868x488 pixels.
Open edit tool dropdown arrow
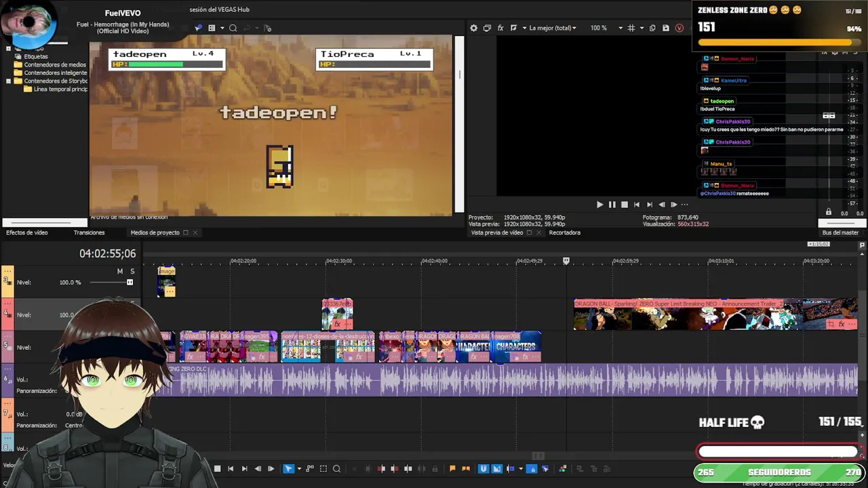pos(299,468)
